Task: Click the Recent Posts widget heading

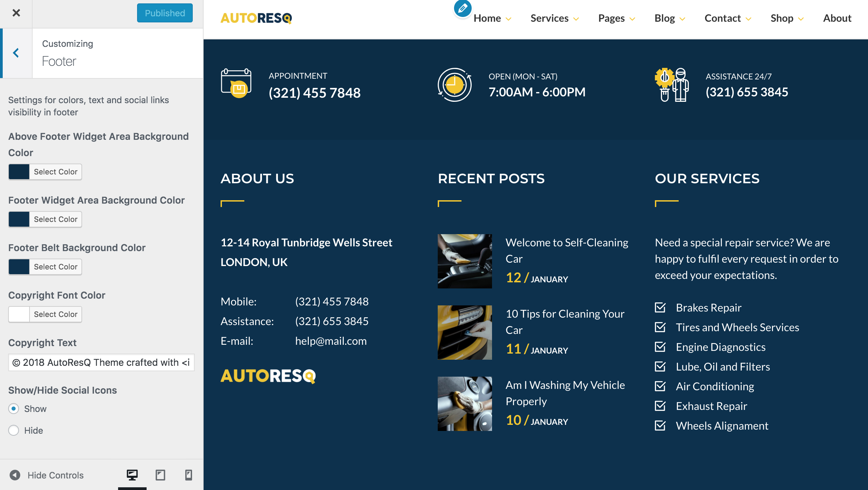Action: [491, 178]
